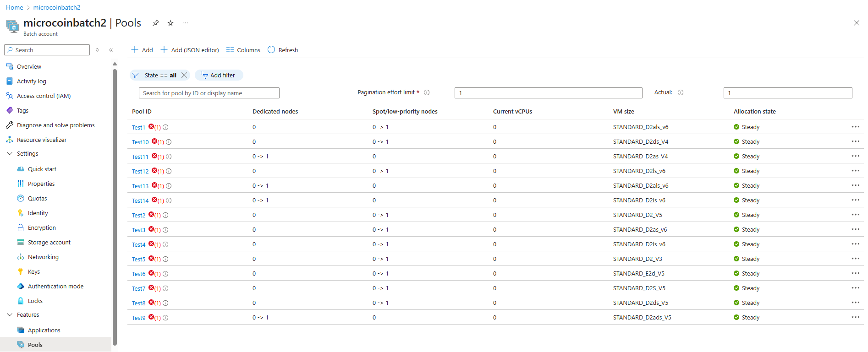The width and height of the screenshot is (868, 352).
Task: Click the sidebar Search box
Action: [x=47, y=50]
